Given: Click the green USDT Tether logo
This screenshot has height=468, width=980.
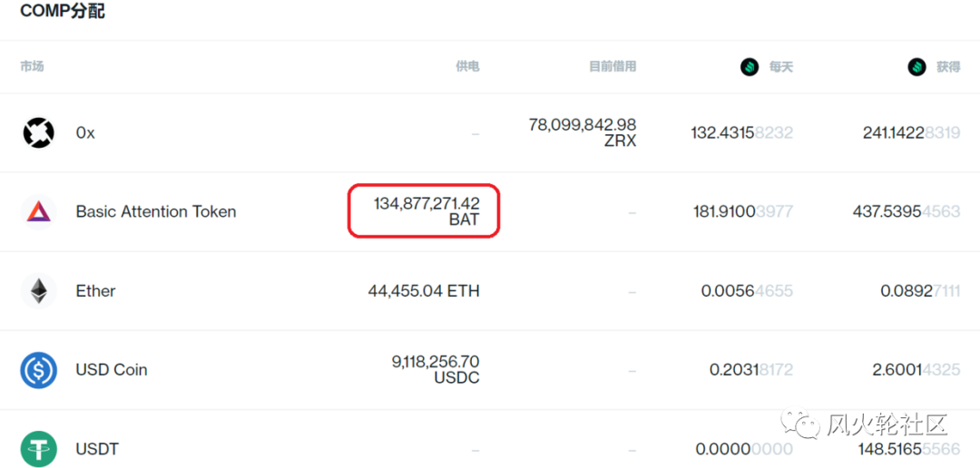Looking at the screenshot, I should point(39,449).
